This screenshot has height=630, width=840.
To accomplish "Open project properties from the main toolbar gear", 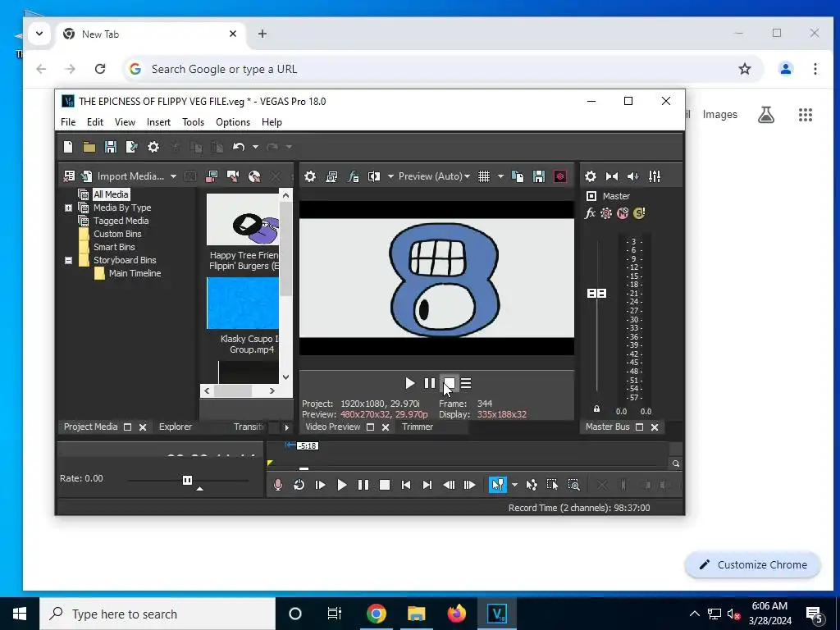I will click(153, 147).
